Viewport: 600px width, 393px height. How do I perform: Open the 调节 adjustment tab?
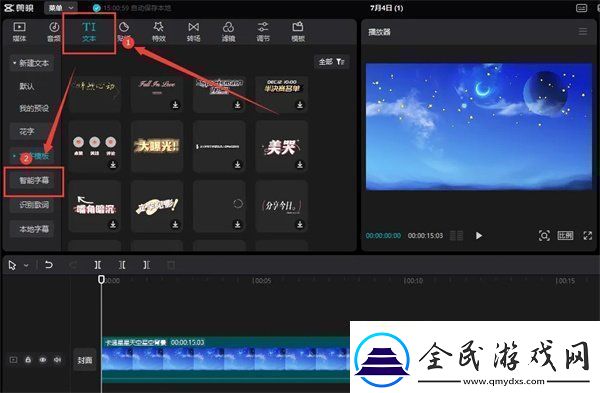point(263,31)
